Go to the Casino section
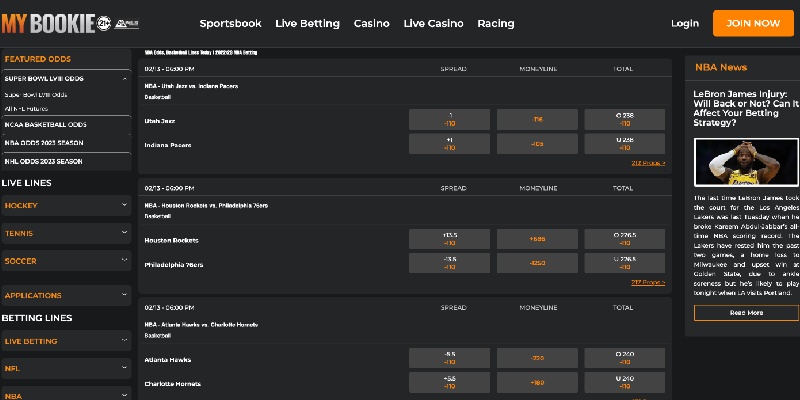This screenshot has width=800, height=400. 371,23
